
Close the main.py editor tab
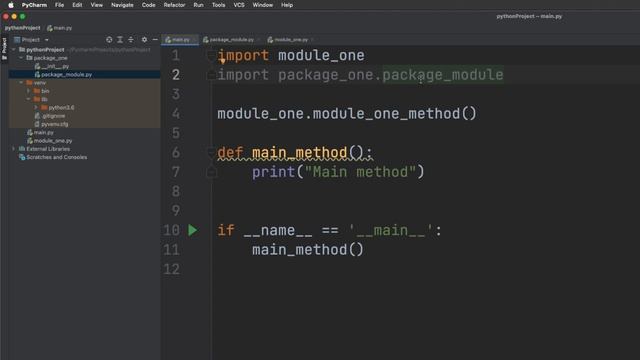(x=194, y=40)
